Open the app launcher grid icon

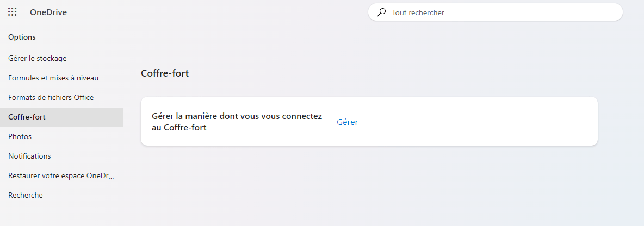(13, 12)
